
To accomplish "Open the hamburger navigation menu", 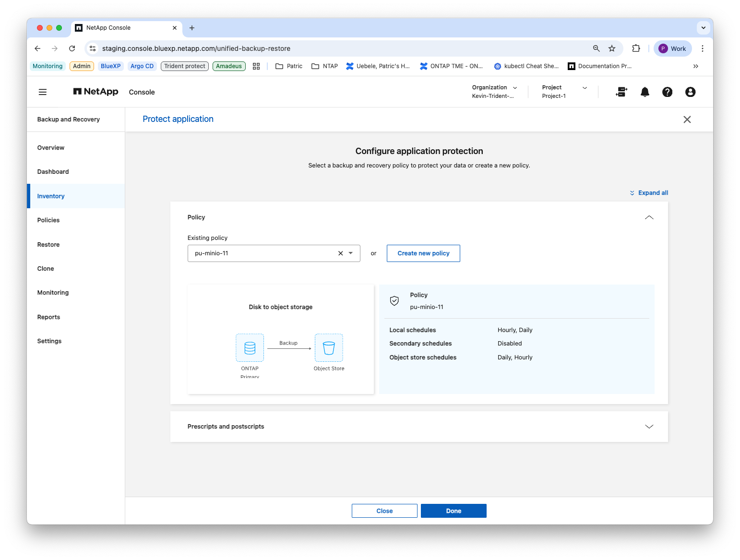I will (x=43, y=92).
